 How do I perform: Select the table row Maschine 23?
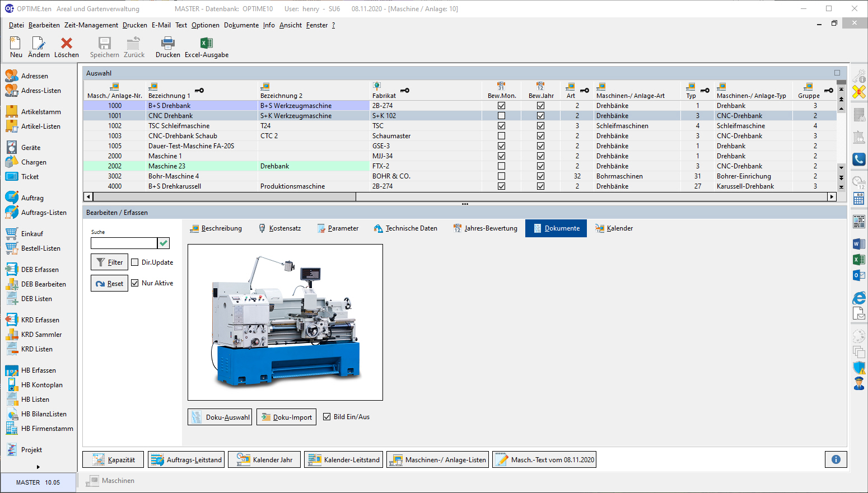click(460, 166)
